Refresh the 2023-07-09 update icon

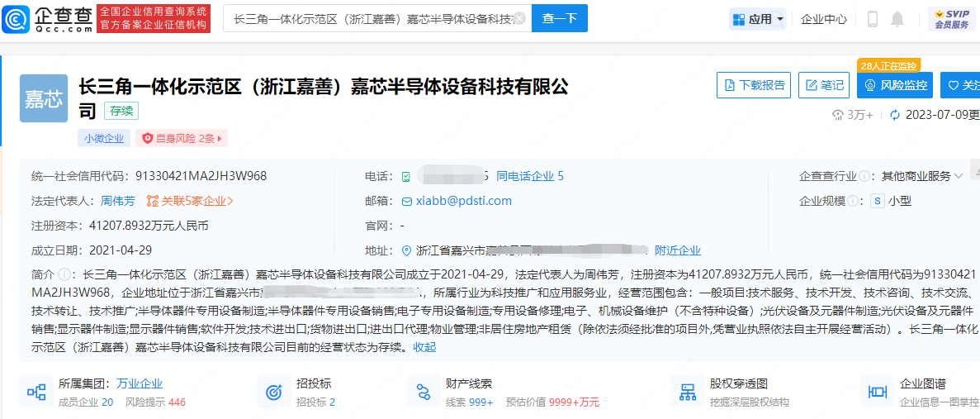[894, 115]
